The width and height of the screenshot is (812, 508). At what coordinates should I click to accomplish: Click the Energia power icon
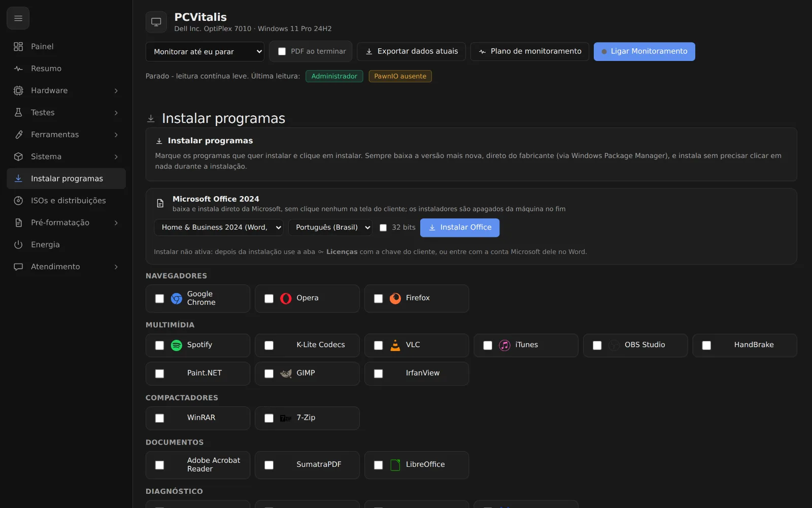click(x=18, y=245)
